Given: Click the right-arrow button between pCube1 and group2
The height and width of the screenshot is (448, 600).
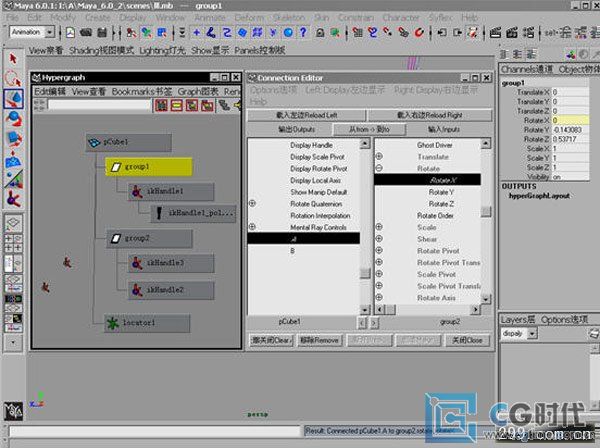Looking at the screenshot, I should 374,323.
